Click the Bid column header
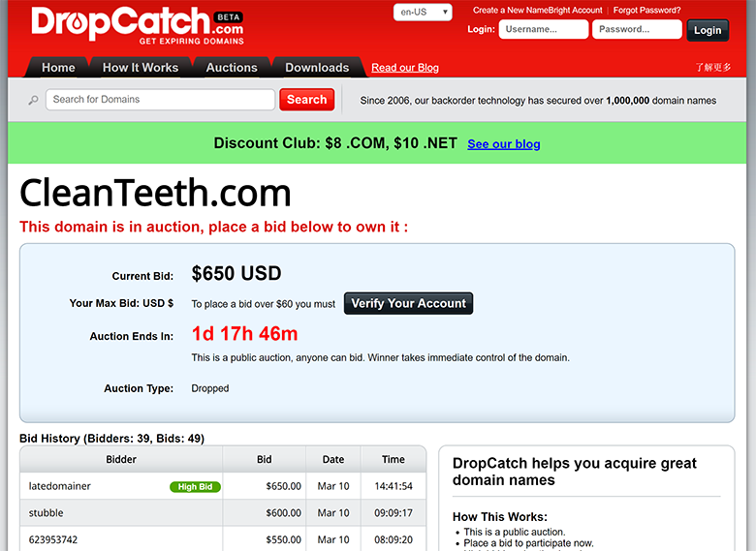The height and width of the screenshot is (551, 756). (x=264, y=459)
